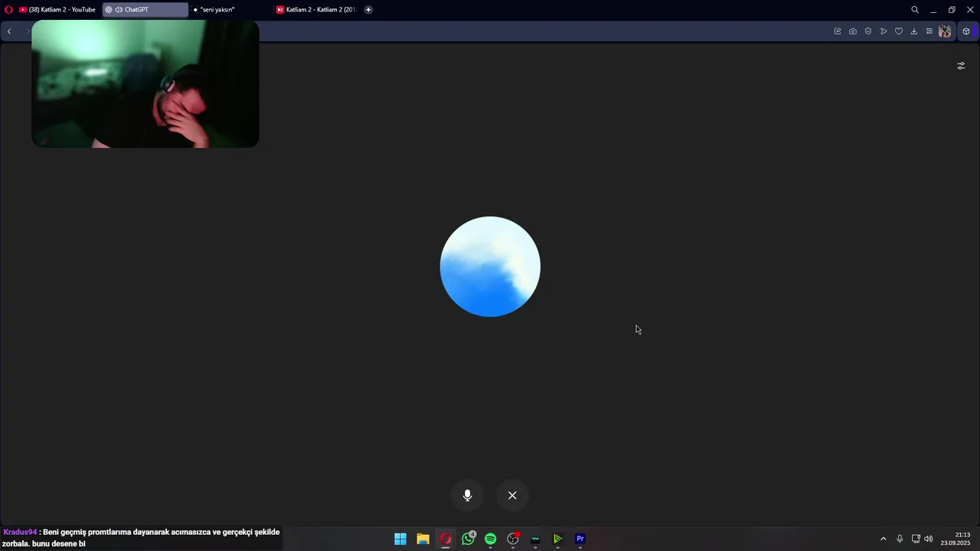Click the send/flow arrow toolbar icon

(884, 31)
